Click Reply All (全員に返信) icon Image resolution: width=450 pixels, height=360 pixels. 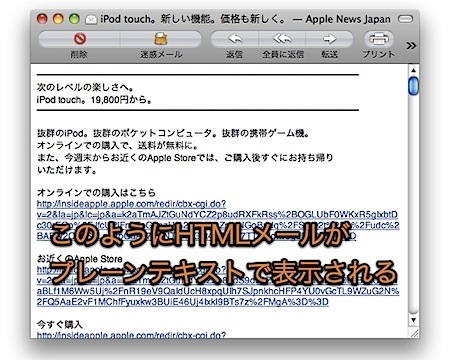pyautogui.click(x=282, y=39)
